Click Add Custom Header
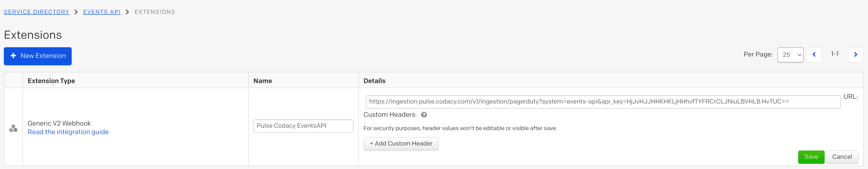The image size is (868, 169). [x=401, y=143]
